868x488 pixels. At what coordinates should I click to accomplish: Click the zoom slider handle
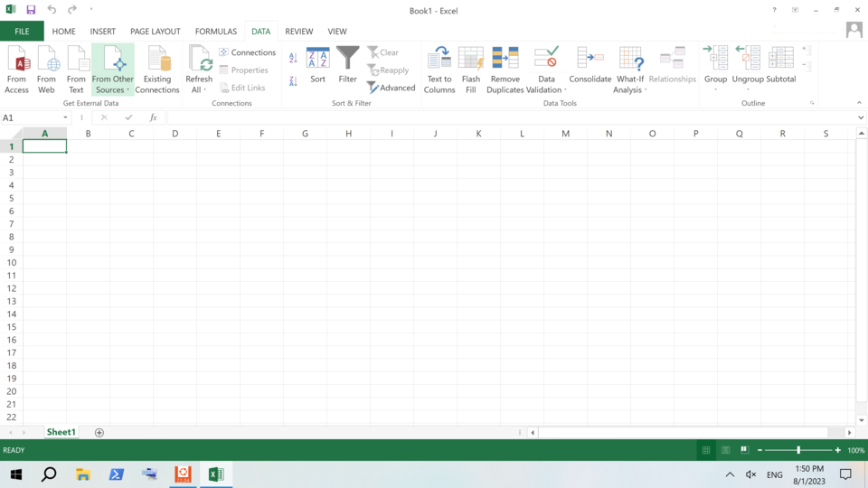pyautogui.click(x=798, y=450)
